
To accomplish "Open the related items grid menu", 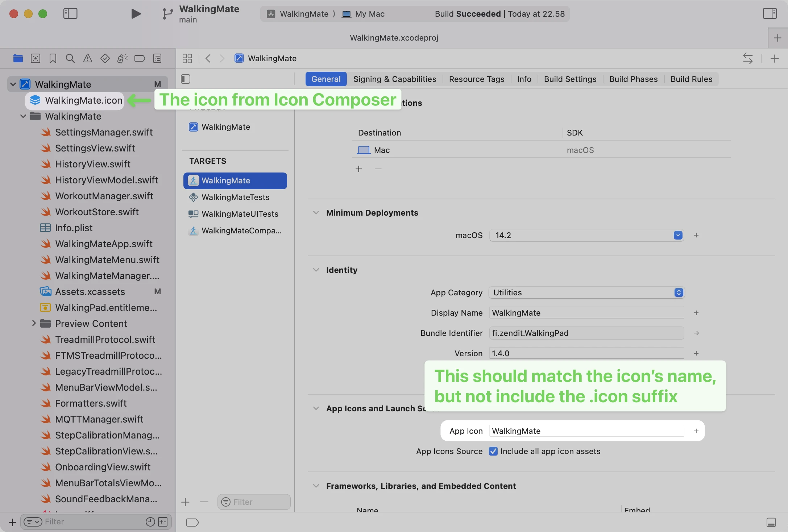I will coord(187,58).
